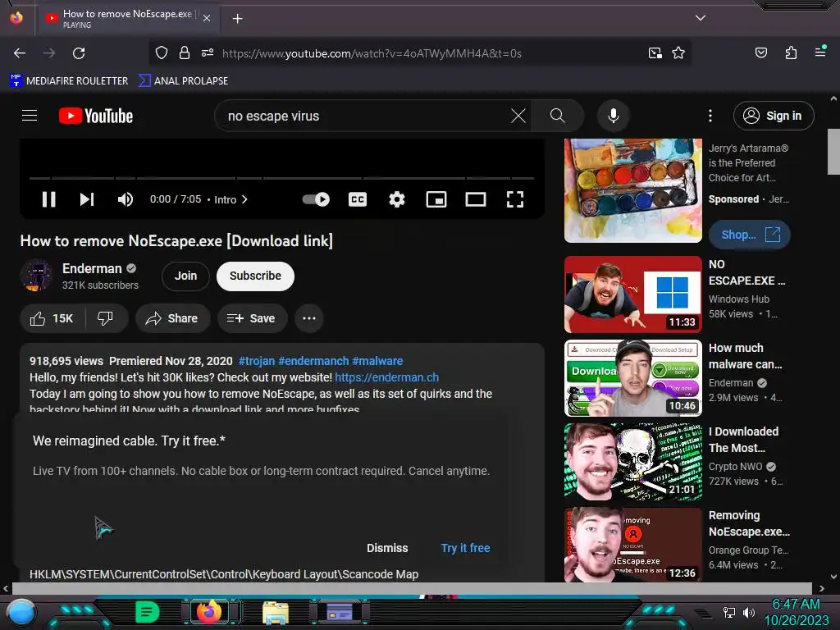Open 'I Downloaded The Most...' video thumbnail
This screenshot has height=630, width=840.
pos(633,462)
